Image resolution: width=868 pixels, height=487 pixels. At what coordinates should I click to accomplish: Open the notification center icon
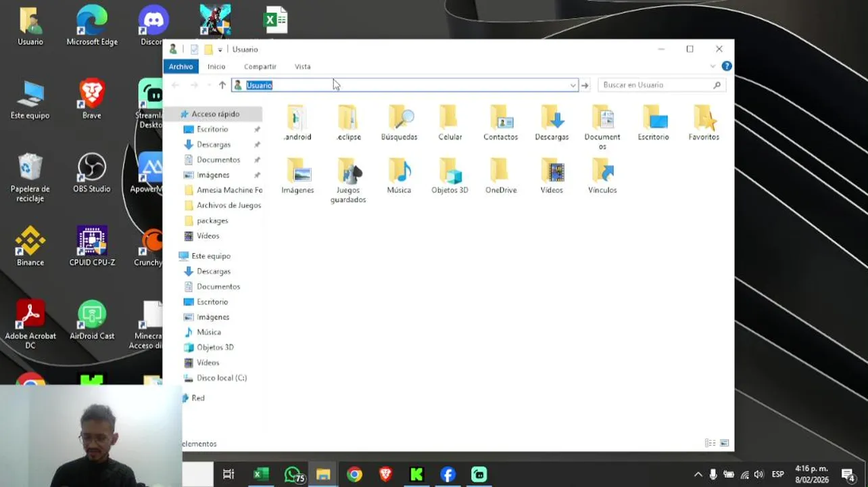point(848,475)
